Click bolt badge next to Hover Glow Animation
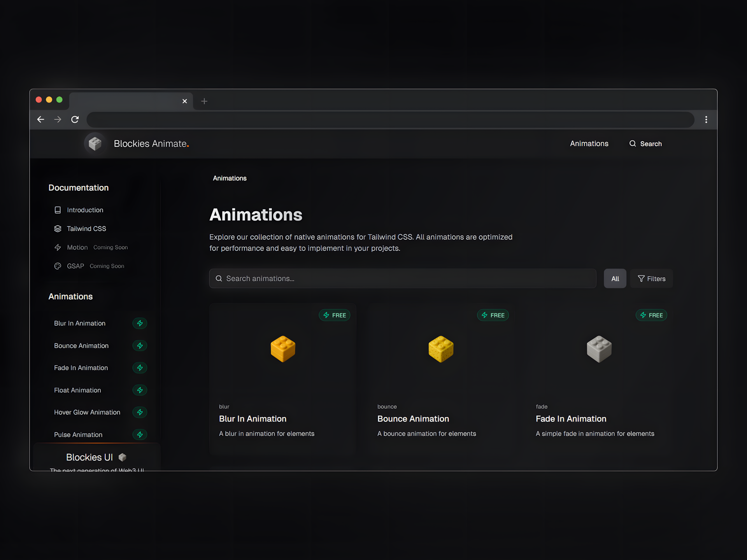Screen dimensions: 747x560 pyautogui.click(x=140, y=412)
